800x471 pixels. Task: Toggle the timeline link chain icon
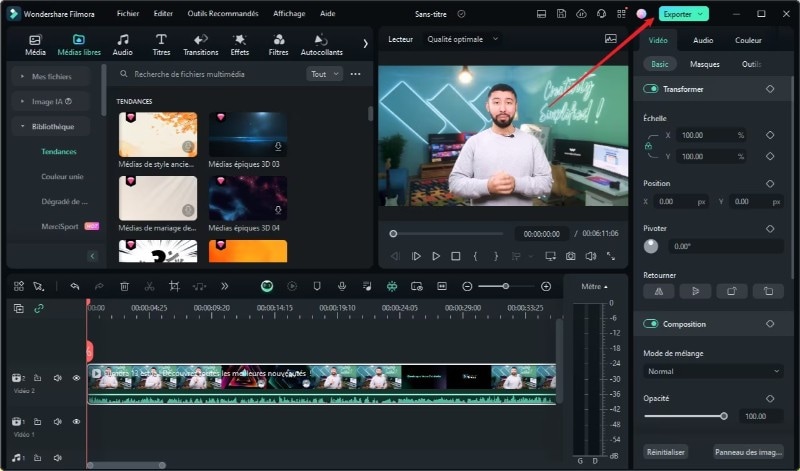tap(39, 308)
